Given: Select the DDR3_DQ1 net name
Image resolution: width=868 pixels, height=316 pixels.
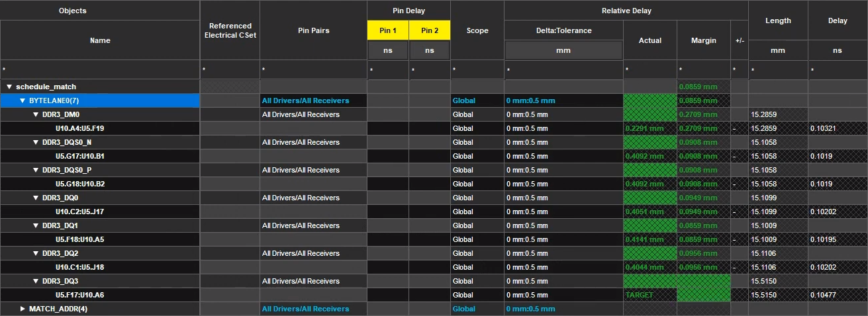Looking at the screenshot, I should [60, 225].
